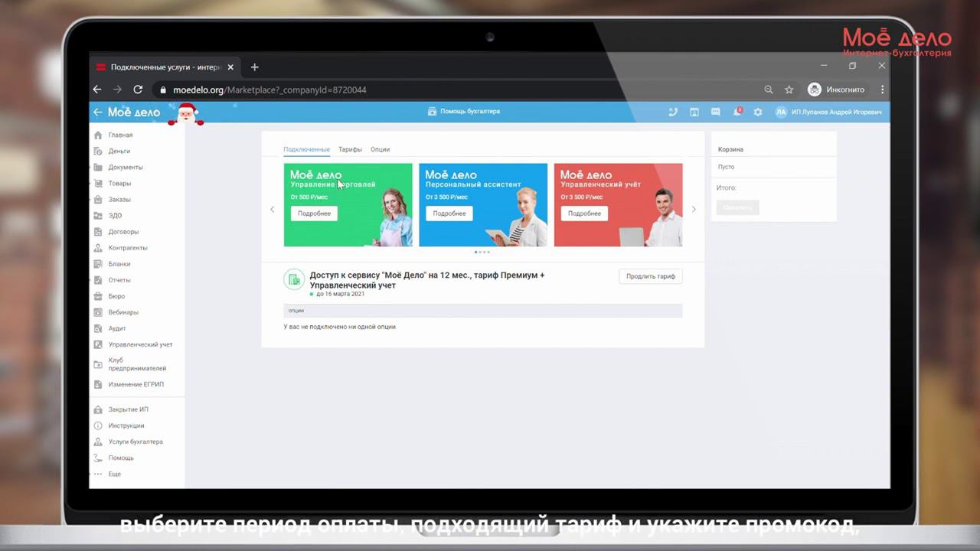980x551 pixels.
Task: Go to Товары section
Action: tap(119, 183)
